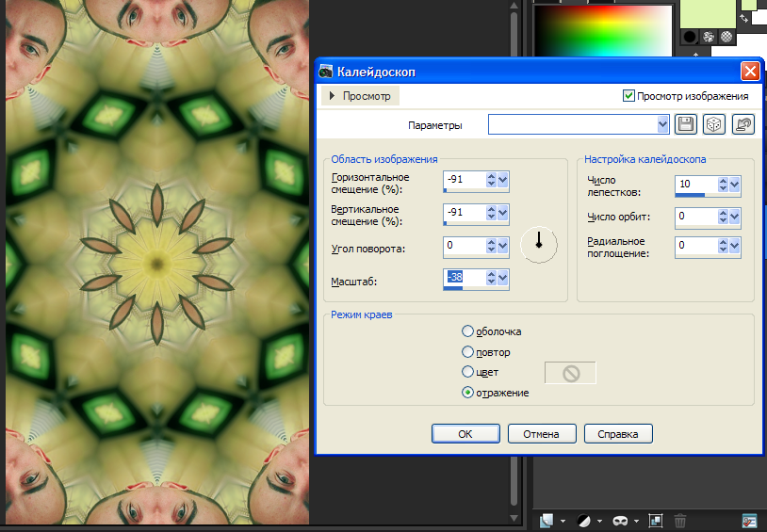Click the new adjustment layer icon
This screenshot has height=532, width=767.
pyautogui.click(x=584, y=521)
